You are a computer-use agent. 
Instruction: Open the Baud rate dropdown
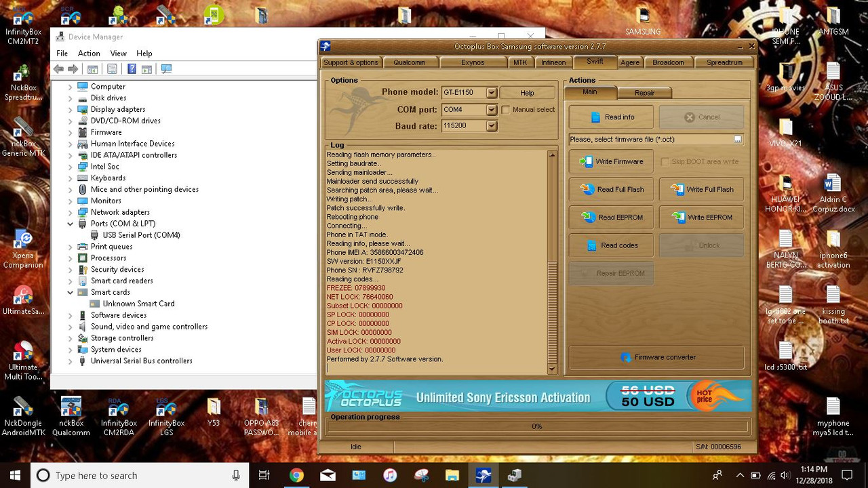pyautogui.click(x=492, y=125)
